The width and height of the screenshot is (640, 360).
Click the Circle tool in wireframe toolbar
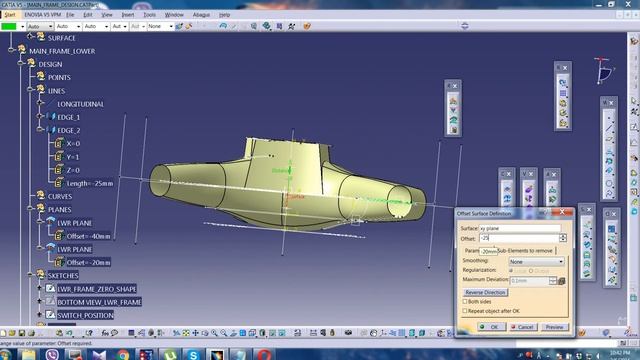[609, 183]
